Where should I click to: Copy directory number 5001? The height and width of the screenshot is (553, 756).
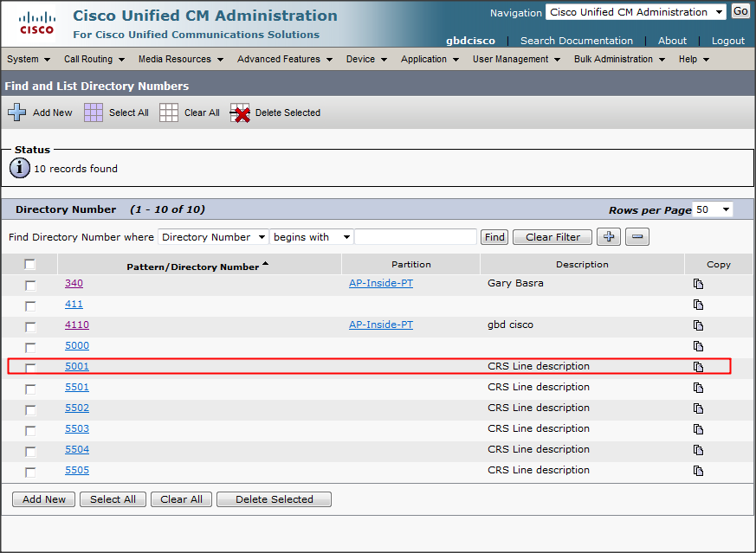point(698,367)
